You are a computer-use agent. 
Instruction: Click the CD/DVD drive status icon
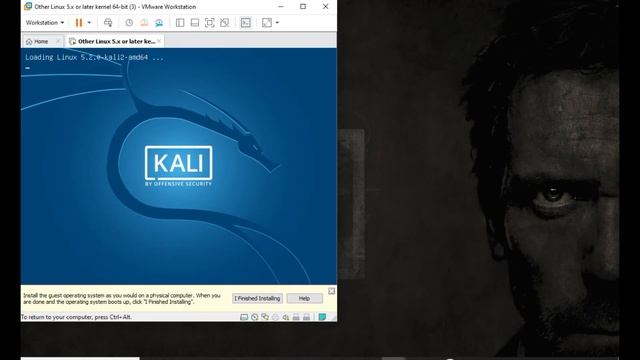(255, 317)
